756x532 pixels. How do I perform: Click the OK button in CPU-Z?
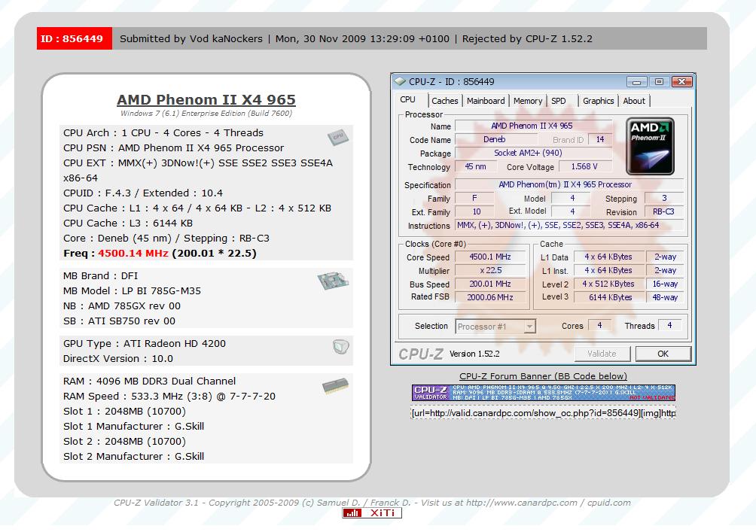click(663, 354)
